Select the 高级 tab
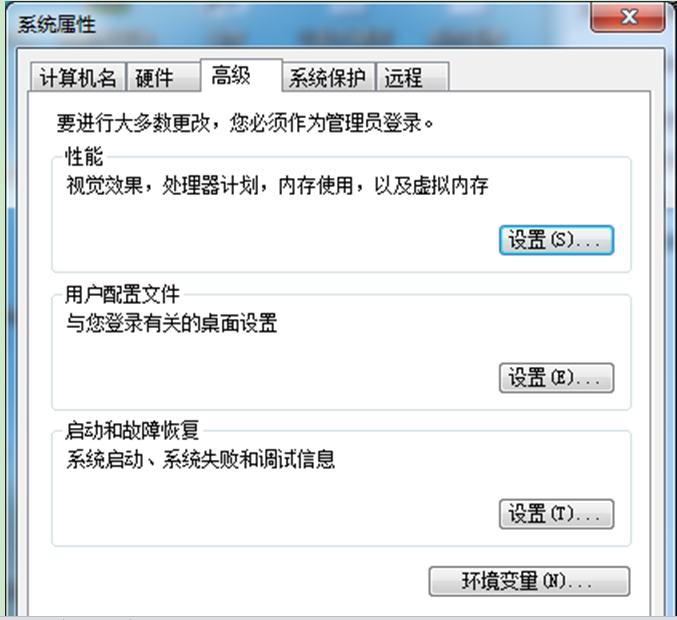677x620 pixels. [241, 76]
